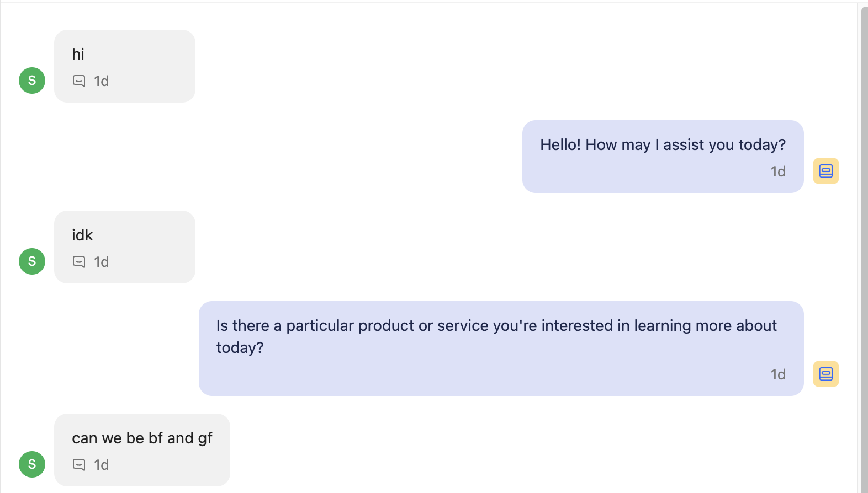This screenshot has width=868, height=493.
Task: Click the "1d" timestamp under "idk"
Action: 101,262
